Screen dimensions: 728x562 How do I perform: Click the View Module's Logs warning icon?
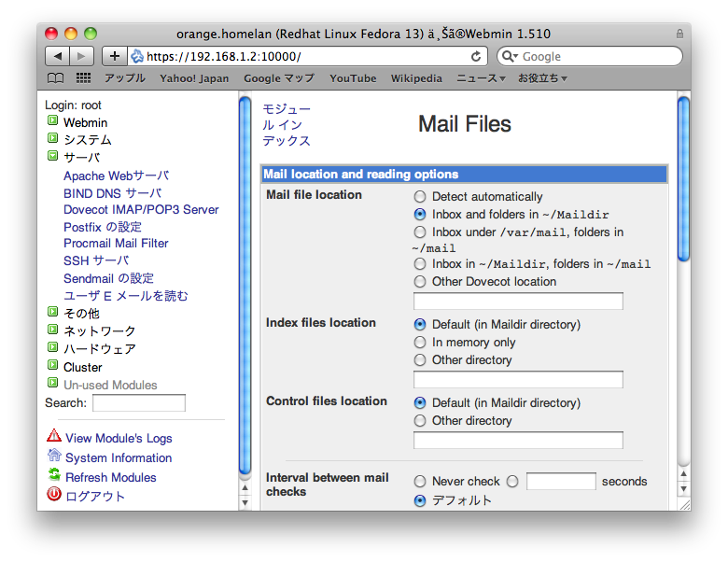tap(54, 437)
